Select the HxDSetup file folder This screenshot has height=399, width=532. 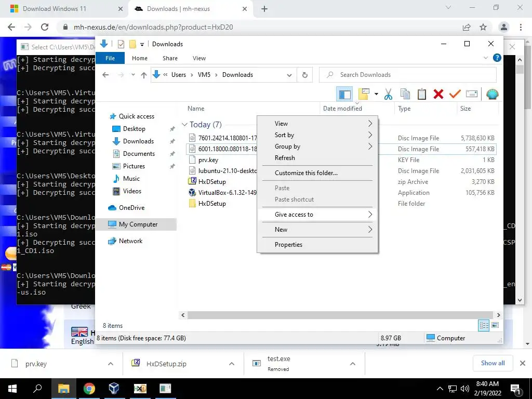coord(212,204)
